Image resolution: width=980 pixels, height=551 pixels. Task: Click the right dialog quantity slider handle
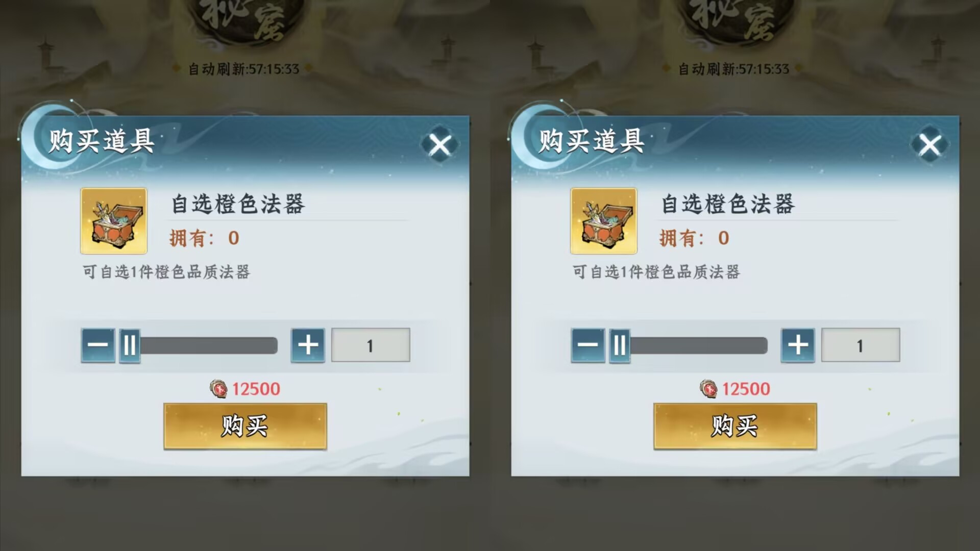(620, 345)
